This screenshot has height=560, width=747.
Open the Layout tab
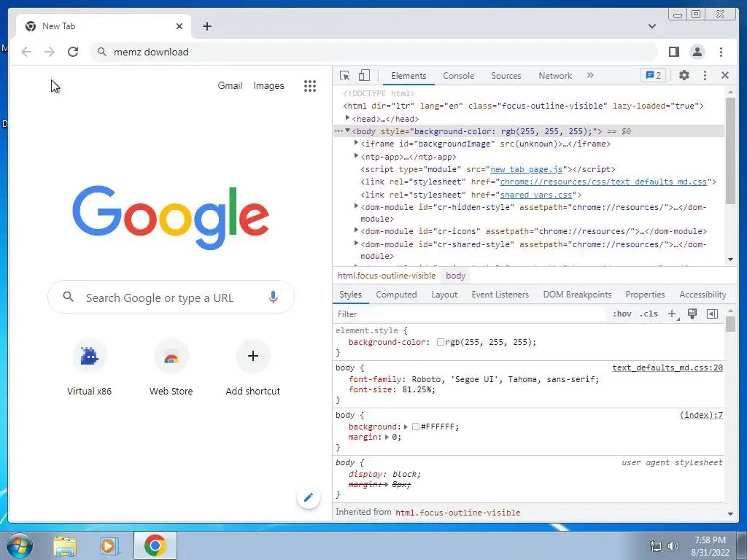point(444,295)
